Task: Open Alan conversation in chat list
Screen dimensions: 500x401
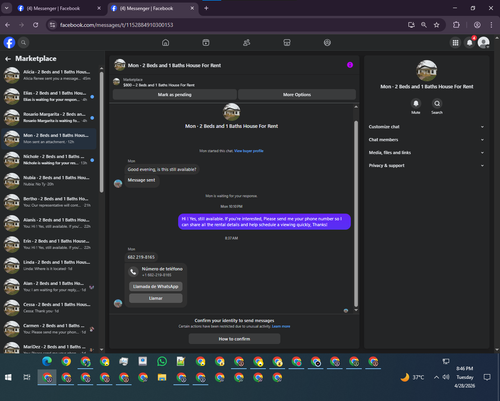Action: 49,287
